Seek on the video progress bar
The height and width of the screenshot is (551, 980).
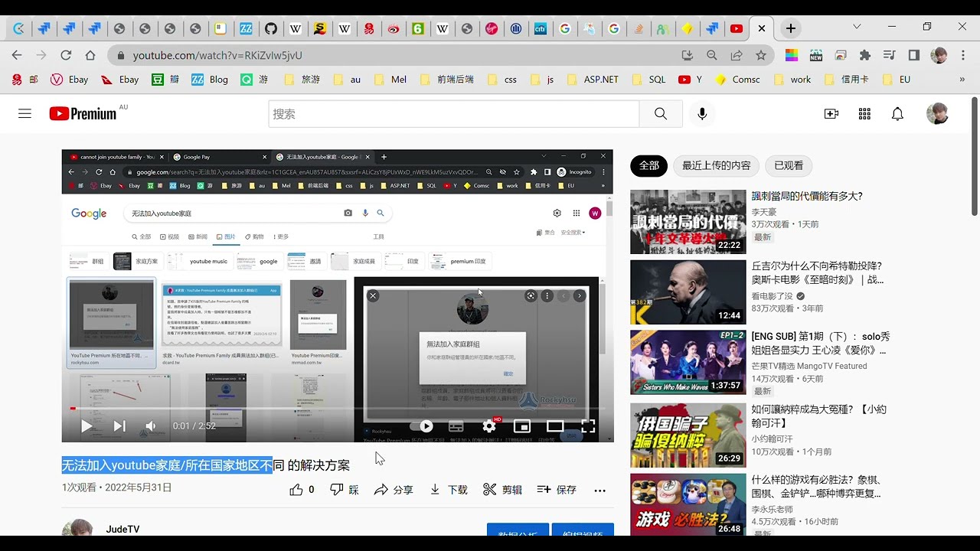coord(338,408)
